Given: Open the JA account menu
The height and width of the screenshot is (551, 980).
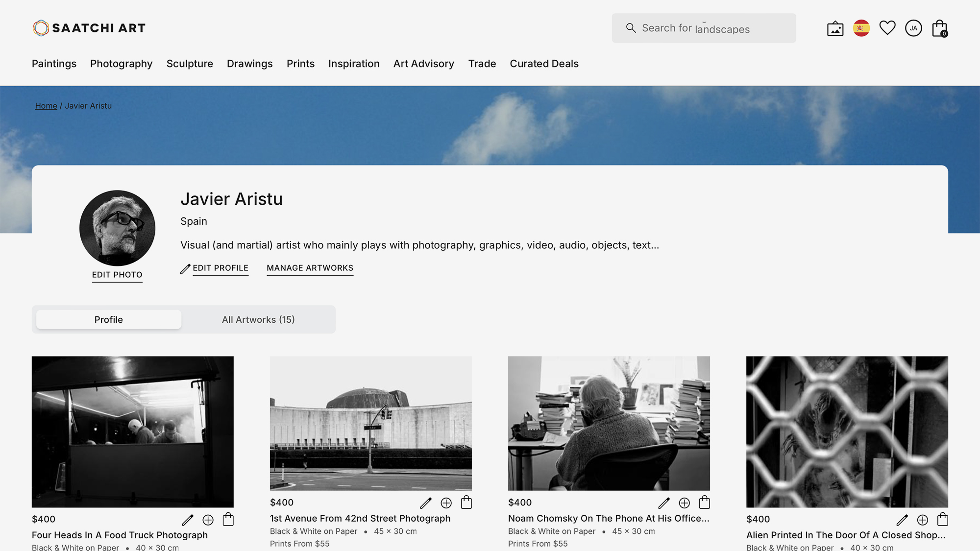Looking at the screenshot, I should [913, 28].
